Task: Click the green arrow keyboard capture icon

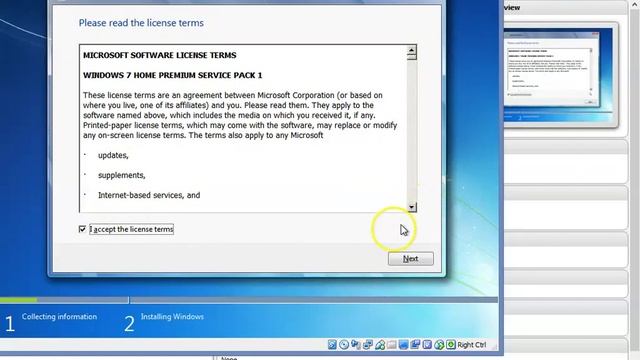Action: [x=451, y=345]
